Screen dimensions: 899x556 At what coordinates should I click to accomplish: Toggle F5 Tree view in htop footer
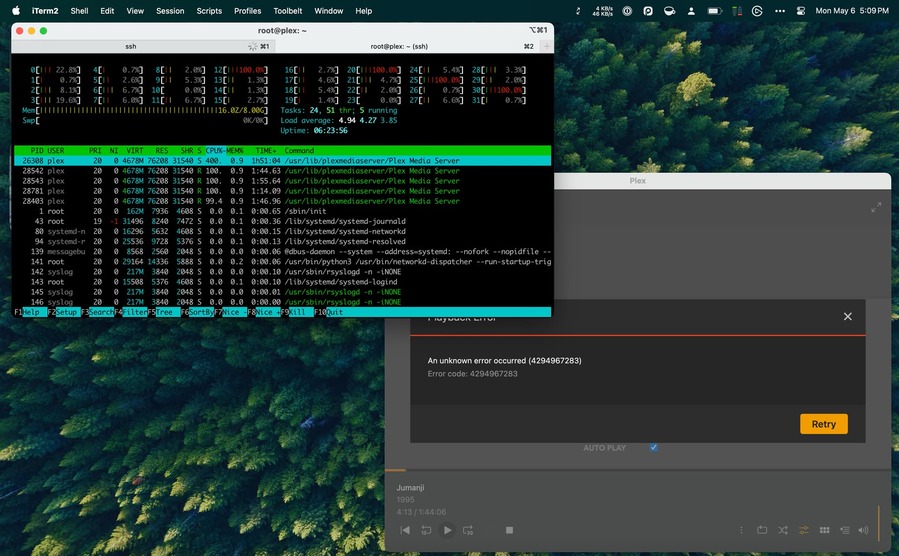tap(164, 312)
